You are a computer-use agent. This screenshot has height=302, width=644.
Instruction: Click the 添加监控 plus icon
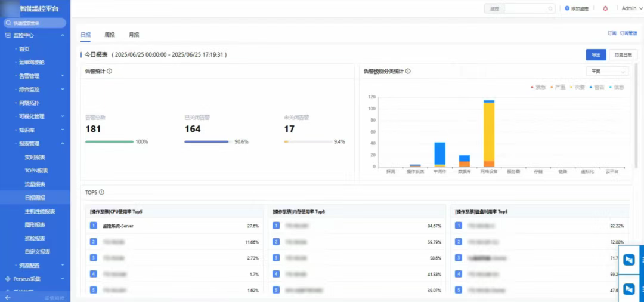(x=567, y=8)
